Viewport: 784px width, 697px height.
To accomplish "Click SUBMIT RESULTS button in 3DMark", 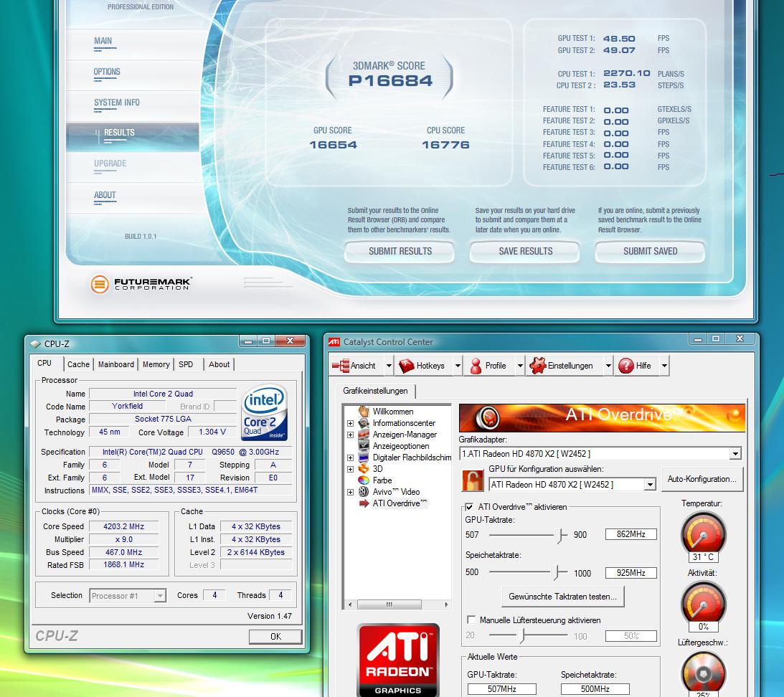I will tap(400, 252).
